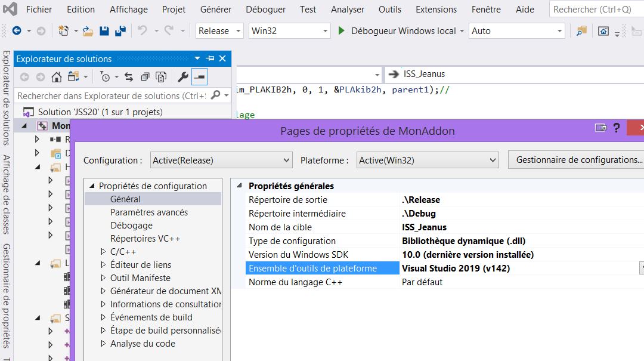Pin the Explorateur de solutions panel
Image resolution: width=644 pixels, height=361 pixels.
[210, 58]
